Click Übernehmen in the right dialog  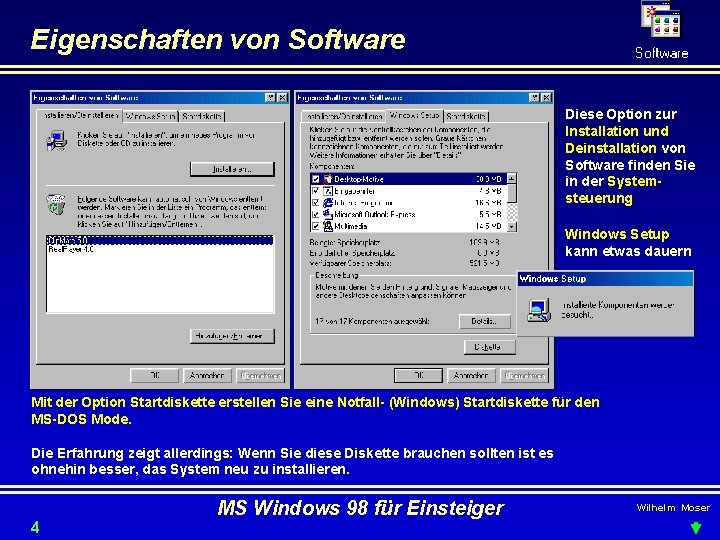[x=524, y=376]
